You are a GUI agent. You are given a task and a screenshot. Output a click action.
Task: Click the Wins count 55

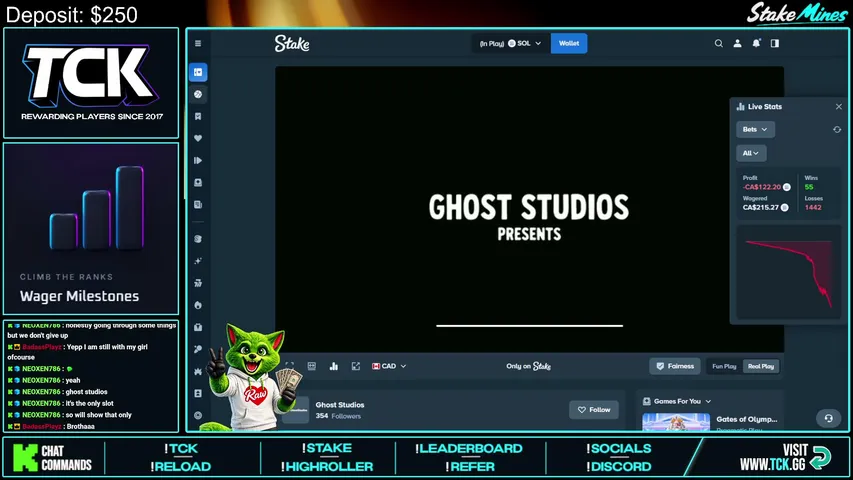point(809,187)
